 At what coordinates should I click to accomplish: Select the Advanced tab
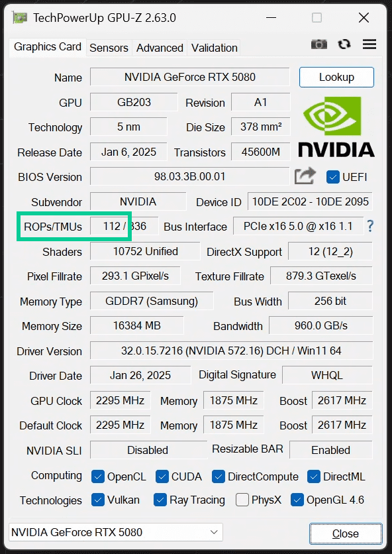[159, 48]
